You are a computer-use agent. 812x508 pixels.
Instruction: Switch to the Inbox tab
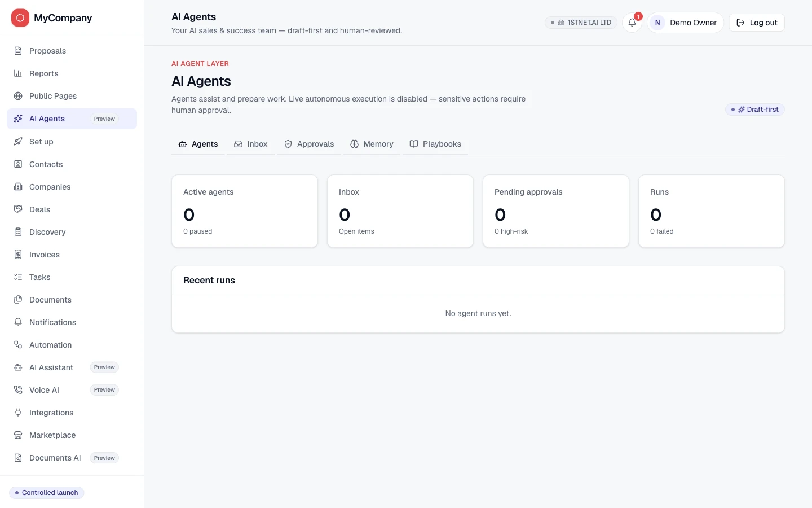(x=251, y=144)
